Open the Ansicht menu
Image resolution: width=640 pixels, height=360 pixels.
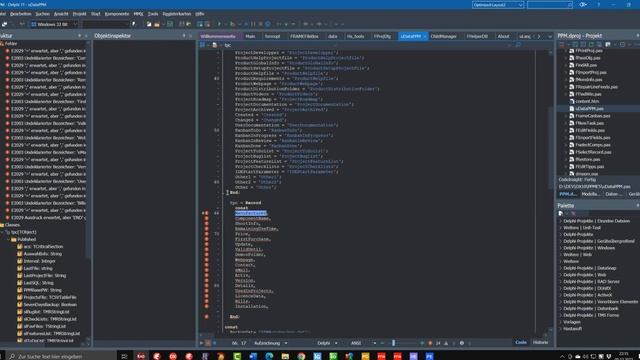(61, 14)
